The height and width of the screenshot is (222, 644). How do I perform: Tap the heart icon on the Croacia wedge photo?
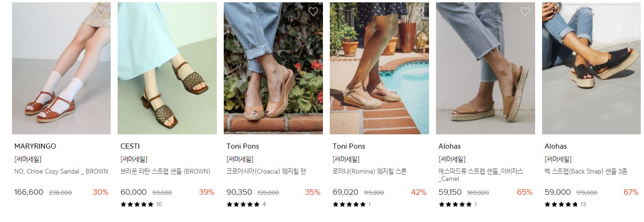pyautogui.click(x=313, y=12)
